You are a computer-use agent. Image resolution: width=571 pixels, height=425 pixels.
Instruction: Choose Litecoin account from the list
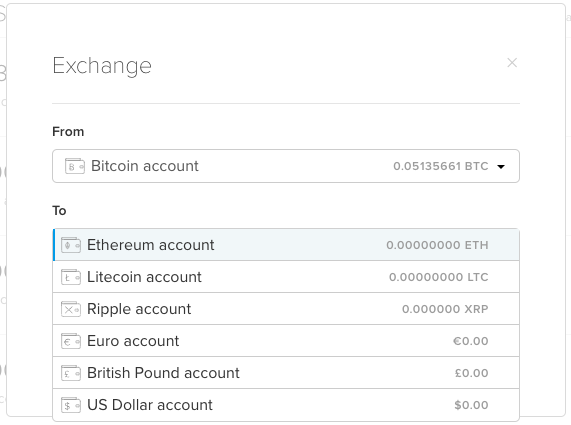coord(286,277)
